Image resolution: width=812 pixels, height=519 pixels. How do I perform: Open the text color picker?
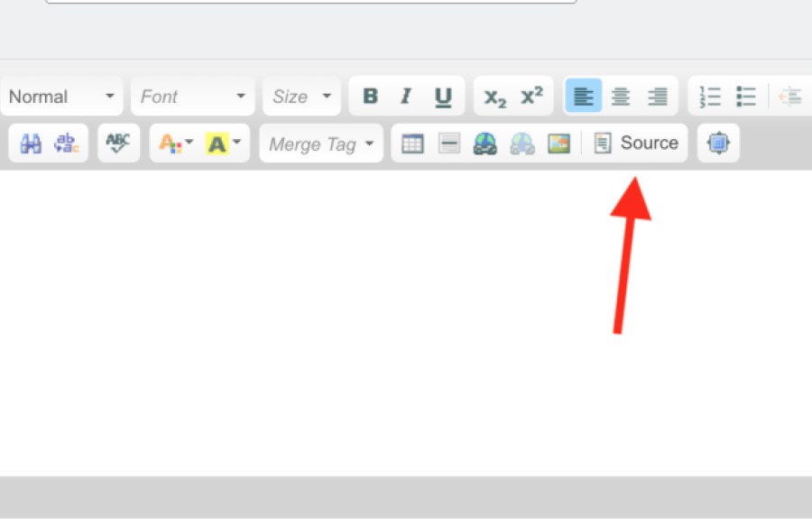point(176,144)
